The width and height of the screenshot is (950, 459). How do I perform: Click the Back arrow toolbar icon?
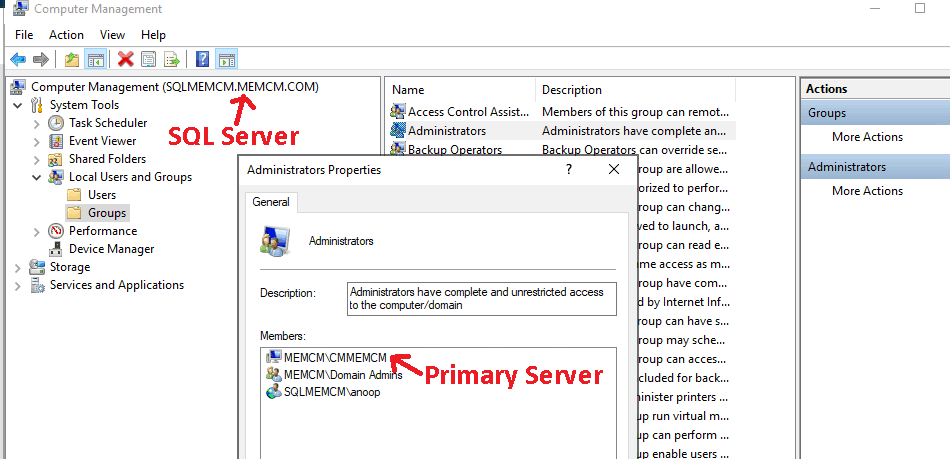point(18,59)
